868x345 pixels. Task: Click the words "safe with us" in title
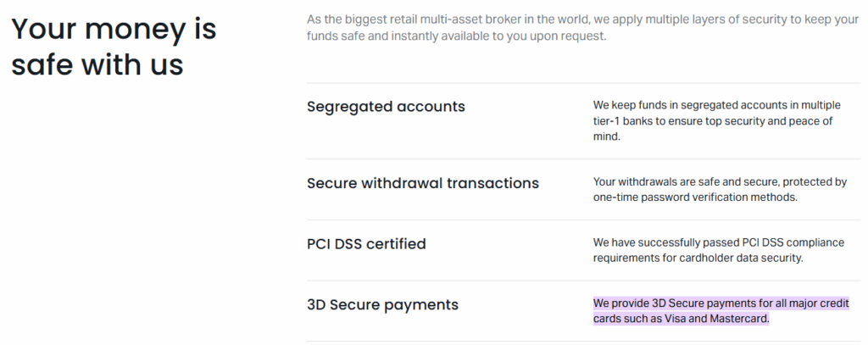[x=97, y=64]
